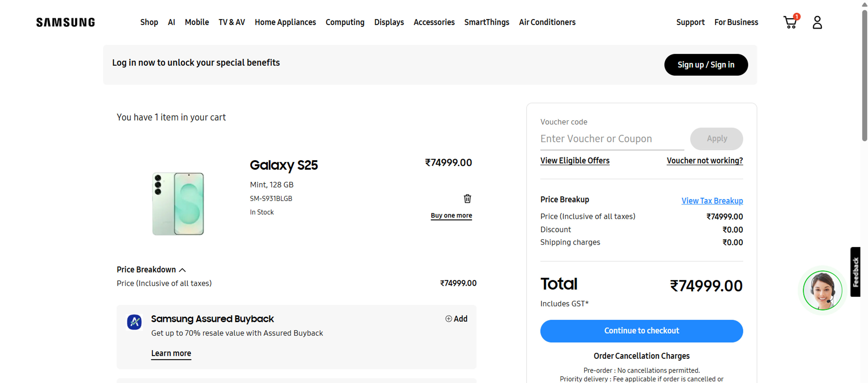Open the Accessories menu
Image resolution: width=868 pixels, height=383 pixels.
click(434, 22)
